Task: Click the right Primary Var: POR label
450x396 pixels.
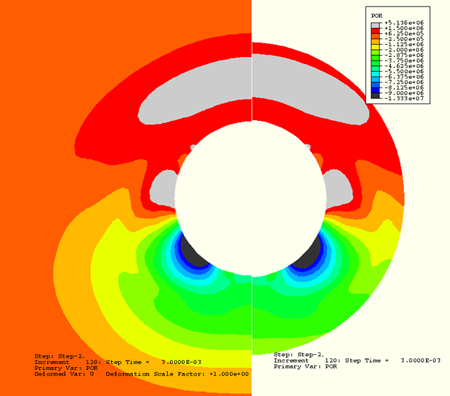Action: coord(305,367)
